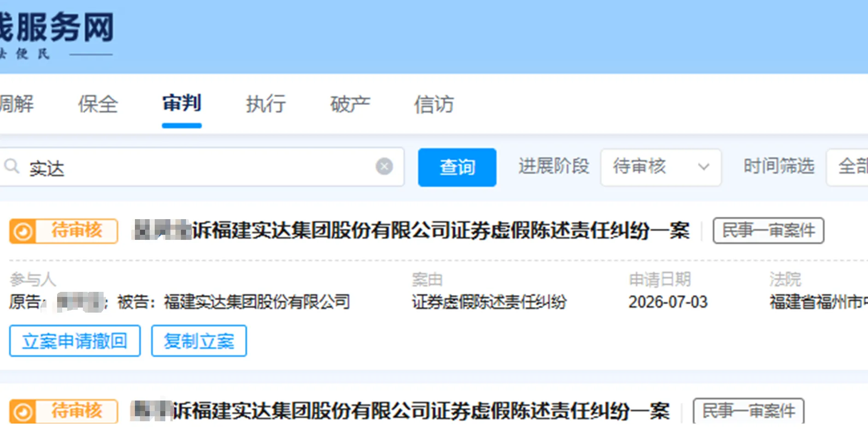Switch to the 保全 tab
The image size is (868, 430).
(98, 104)
